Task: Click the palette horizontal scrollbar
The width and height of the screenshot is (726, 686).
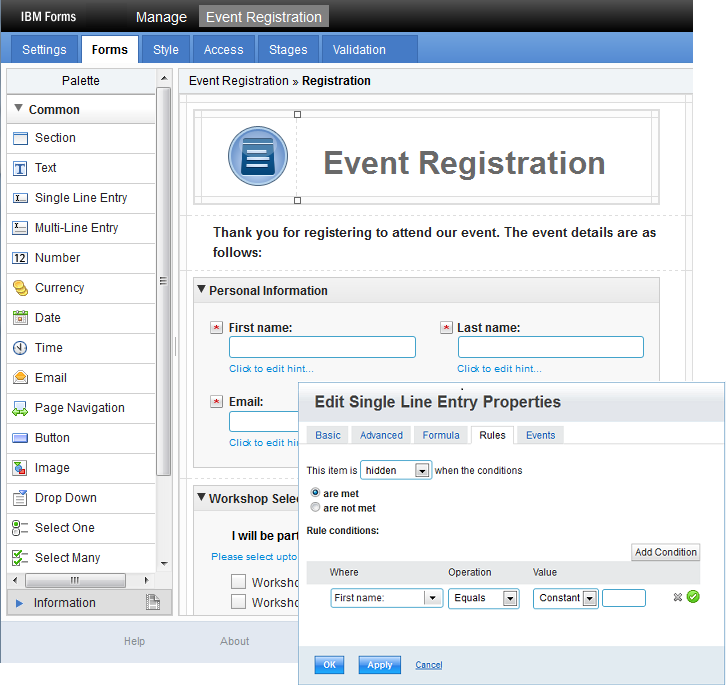Action: (74, 580)
